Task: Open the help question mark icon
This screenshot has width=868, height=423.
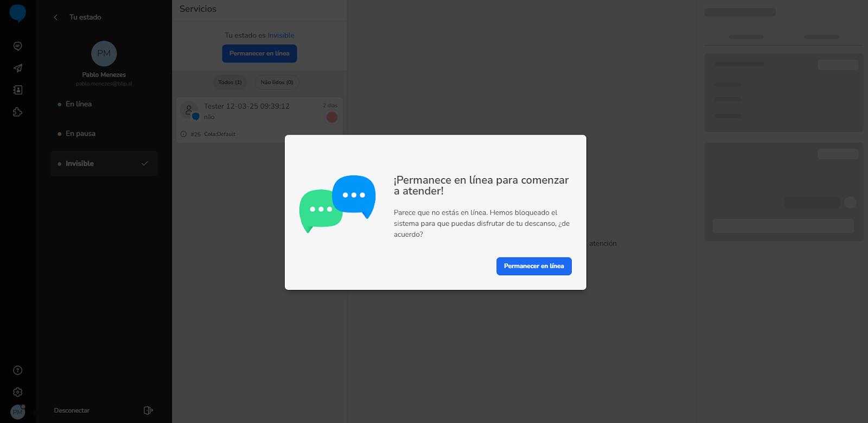Action: [17, 370]
